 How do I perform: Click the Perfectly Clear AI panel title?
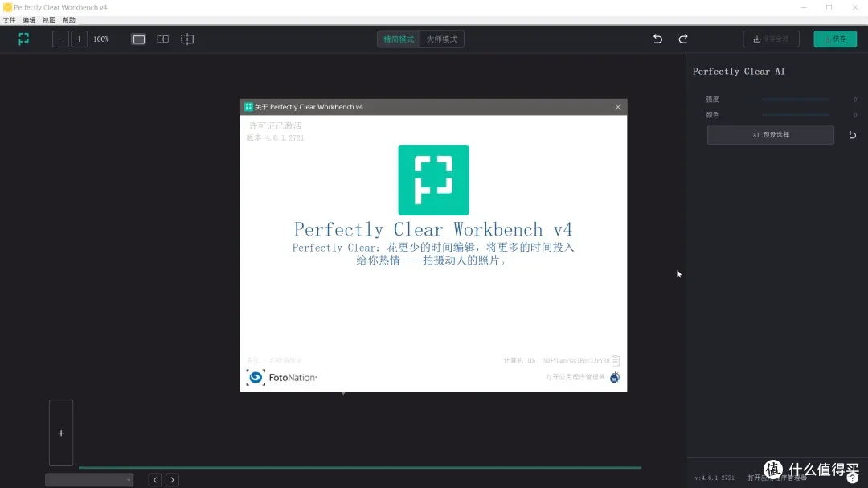click(739, 72)
